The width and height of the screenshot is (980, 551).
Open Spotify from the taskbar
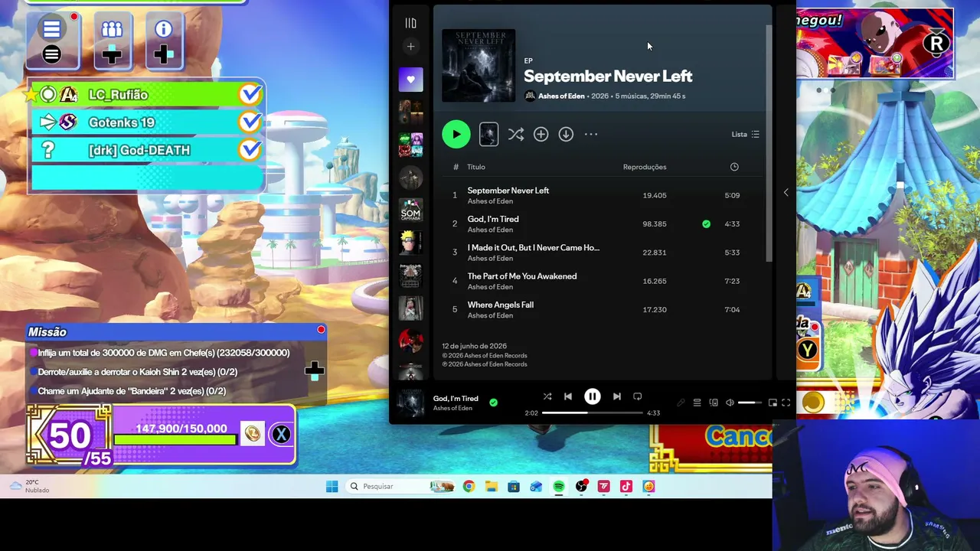(559, 487)
